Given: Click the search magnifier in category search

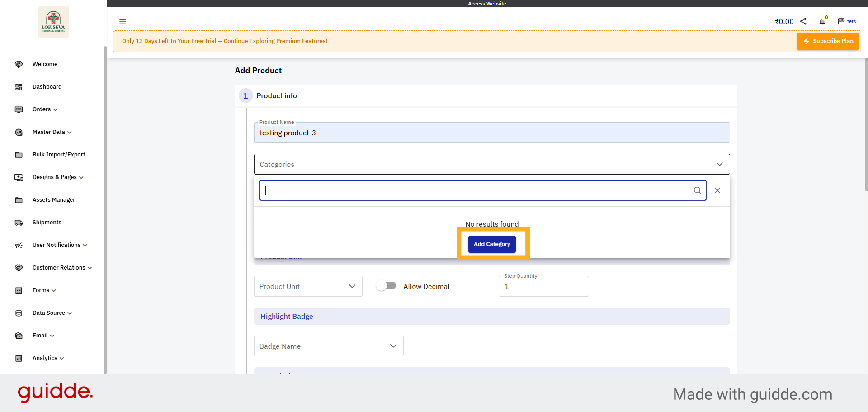Looking at the screenshot, I should point(698,190).
